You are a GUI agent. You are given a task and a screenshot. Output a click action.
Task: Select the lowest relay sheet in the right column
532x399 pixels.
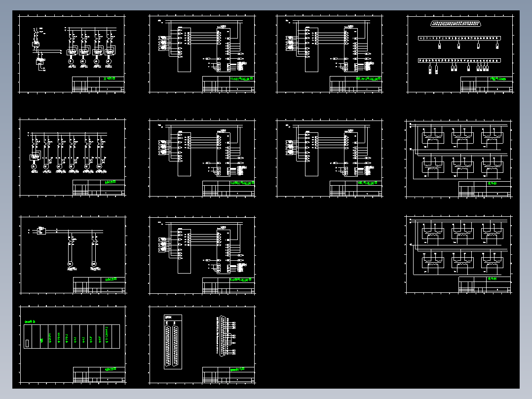459,254
